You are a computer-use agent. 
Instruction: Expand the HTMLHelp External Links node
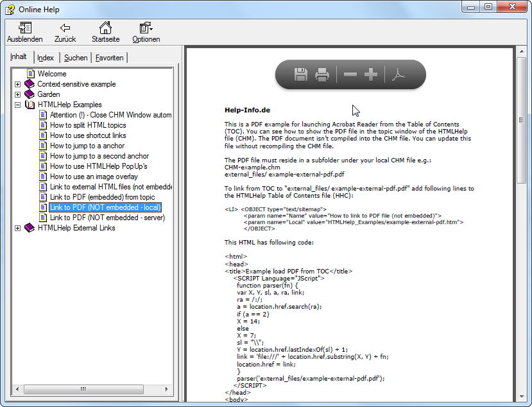click(x=17, y=228)
